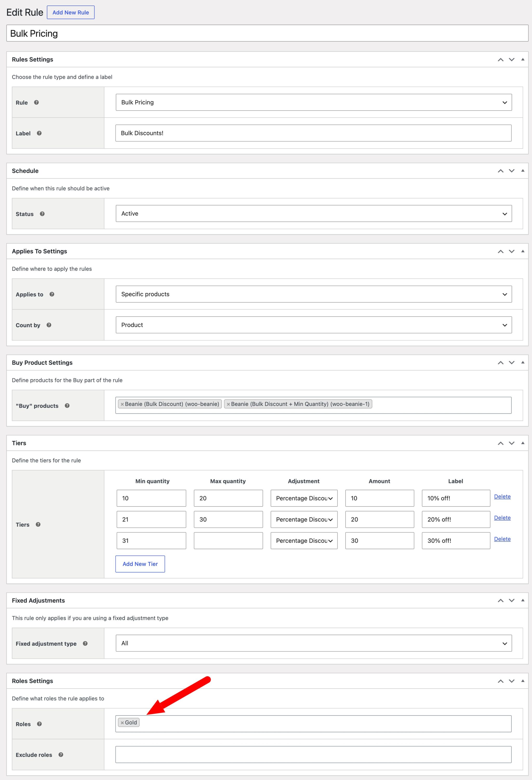Open the Status dropdown showing Active

(314, 214)
